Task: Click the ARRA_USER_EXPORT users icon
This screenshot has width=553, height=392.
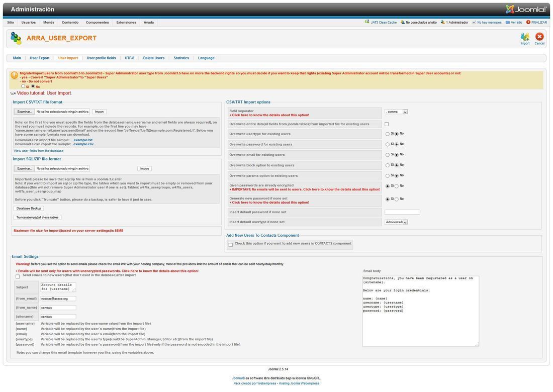Action: 16,38
